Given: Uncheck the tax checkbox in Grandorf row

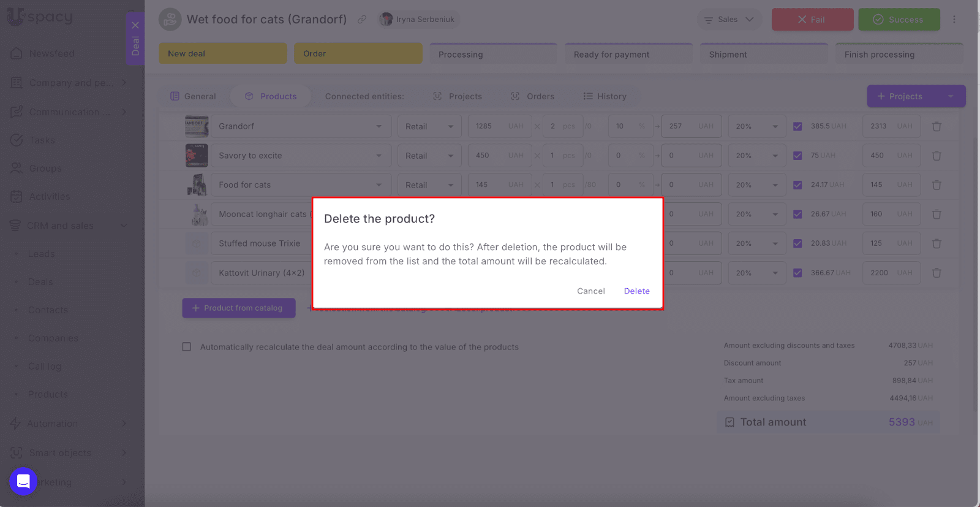Looking at the screenshot, I should coord(797,126).
